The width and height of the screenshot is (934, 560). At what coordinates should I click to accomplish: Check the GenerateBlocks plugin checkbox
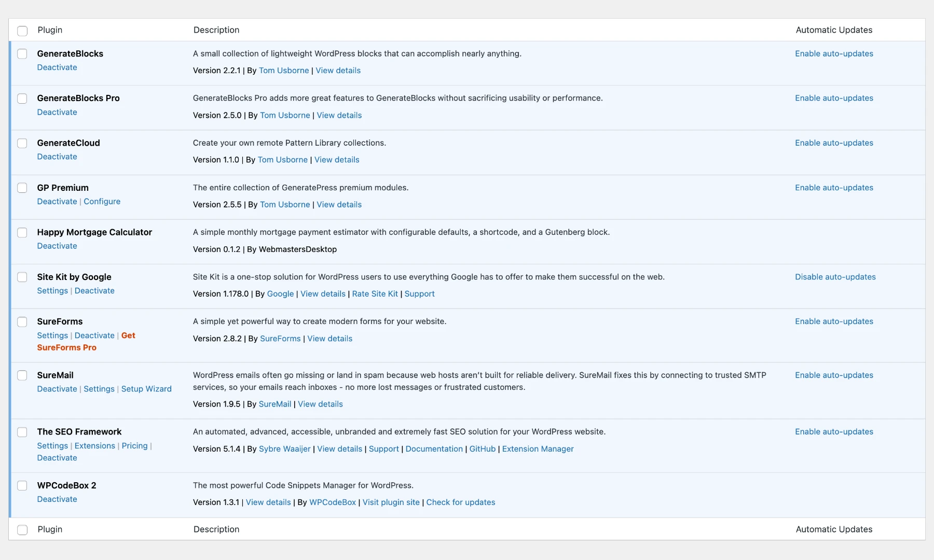(22, 54)
